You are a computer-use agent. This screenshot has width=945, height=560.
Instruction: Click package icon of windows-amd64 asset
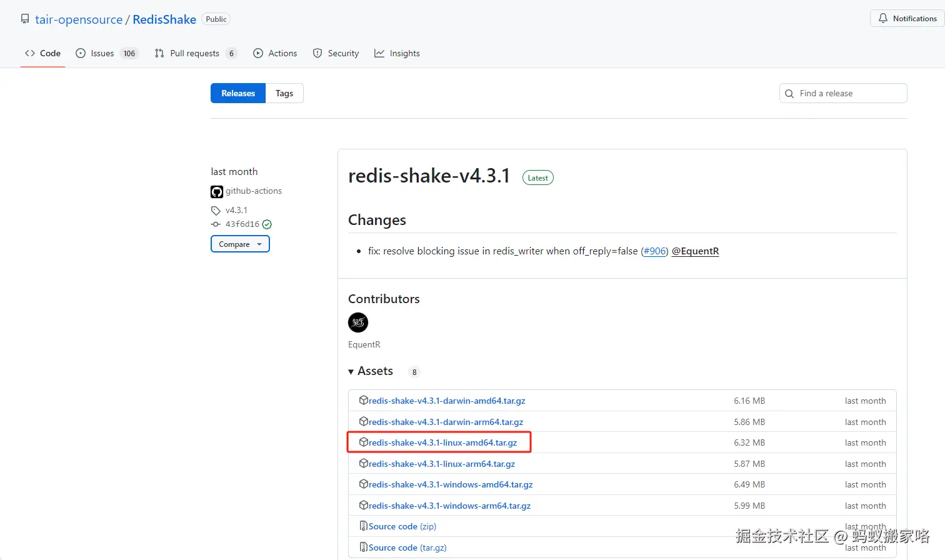click(x=364, y=484)
